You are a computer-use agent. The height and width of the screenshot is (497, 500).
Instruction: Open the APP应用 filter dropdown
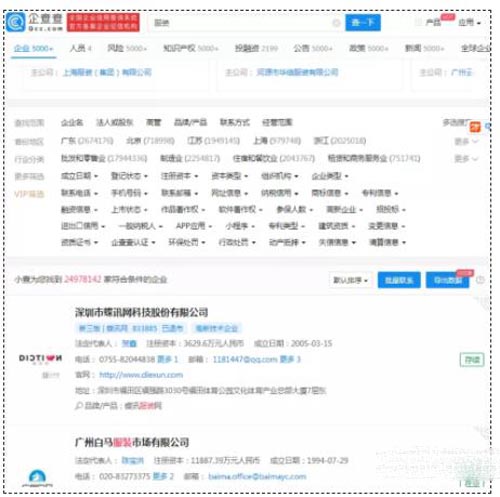[194, 226]
